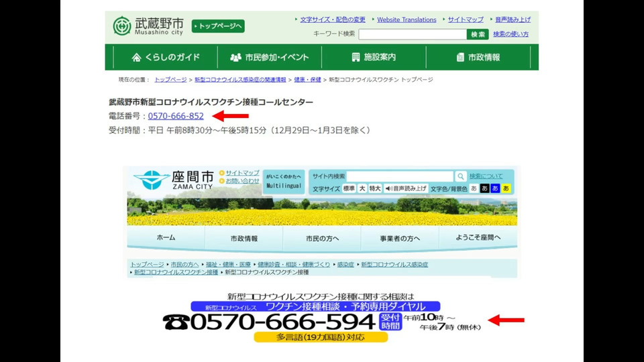This screenshot has width=644, height=362.
Task: Click Zama 音声読み上げ speaker button
Action: (406, 188)
